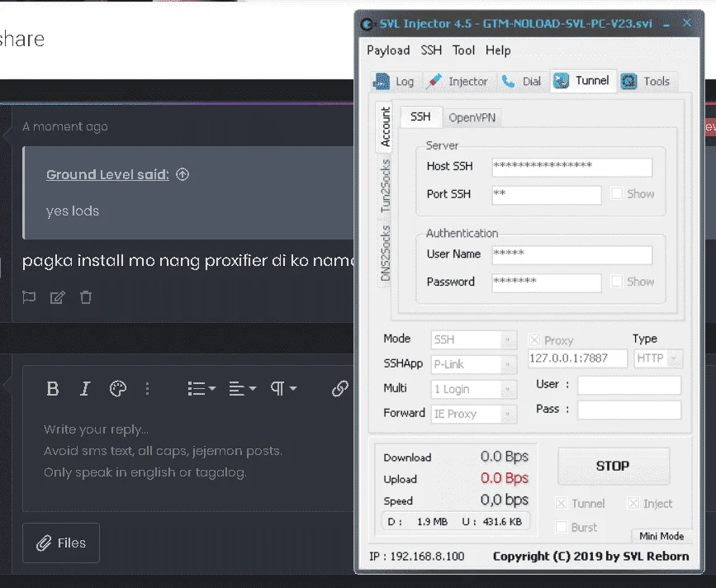Select the Tunnel tab
The height and width of the screenshot is (588, 716).
(x=583, y=81)
